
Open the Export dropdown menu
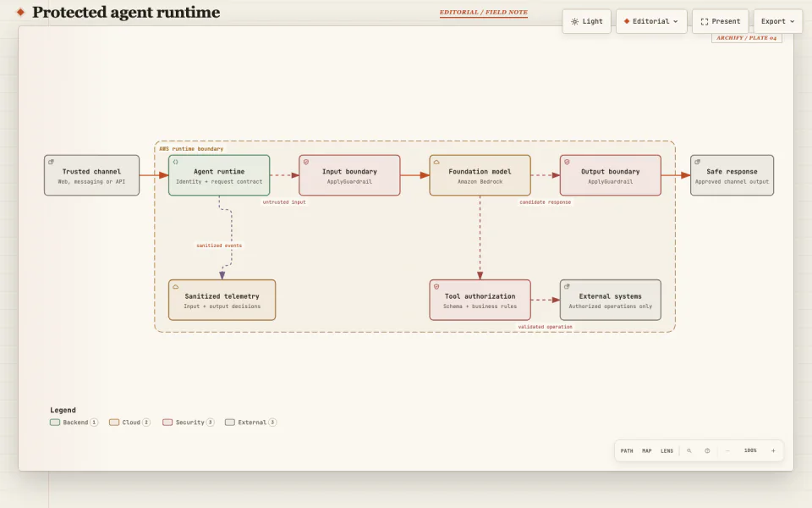778,21
